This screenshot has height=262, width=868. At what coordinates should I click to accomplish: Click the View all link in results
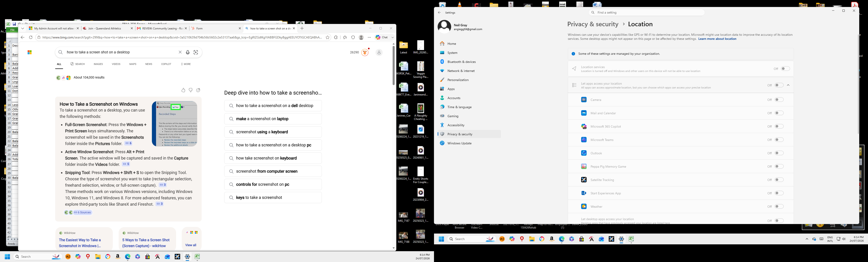191,245
